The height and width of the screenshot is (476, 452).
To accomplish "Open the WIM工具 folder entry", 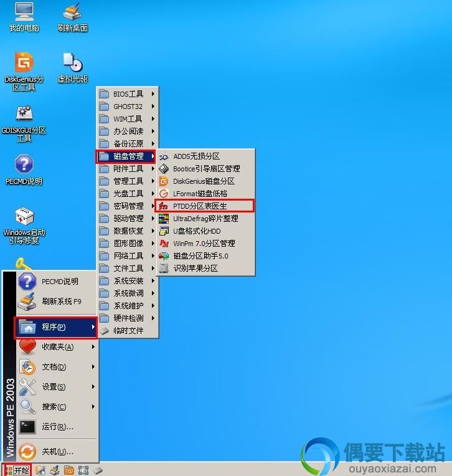I will (128, 119).
